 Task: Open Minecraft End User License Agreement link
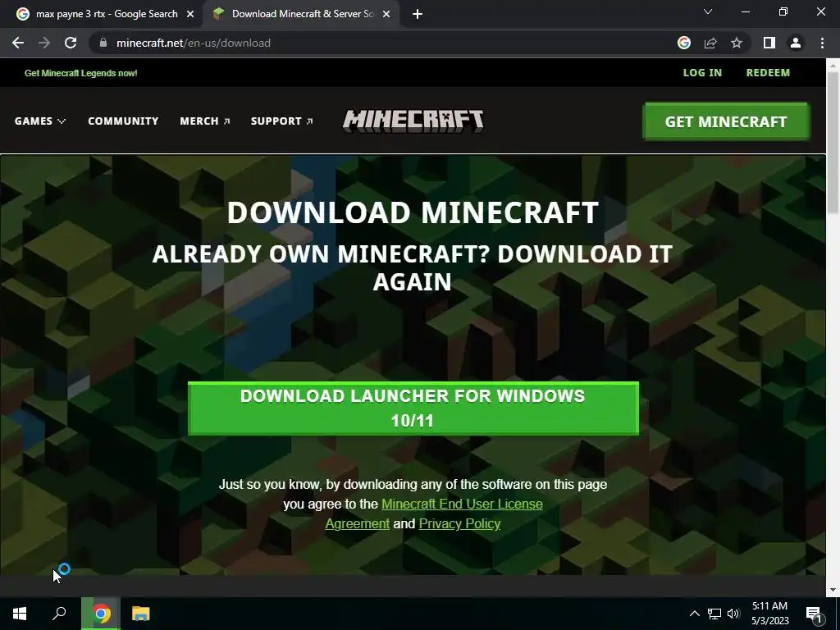pyautogui.click(x=462, y=504)
